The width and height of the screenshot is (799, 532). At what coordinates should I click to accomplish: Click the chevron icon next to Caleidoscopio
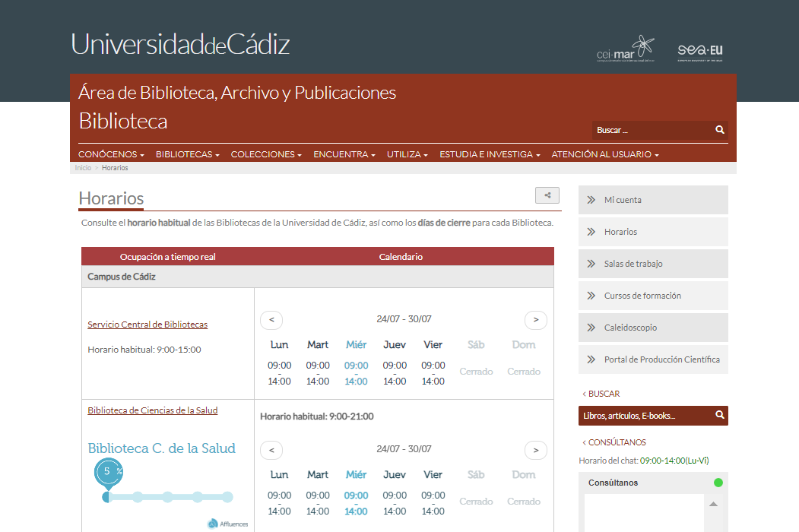(591, 328)
